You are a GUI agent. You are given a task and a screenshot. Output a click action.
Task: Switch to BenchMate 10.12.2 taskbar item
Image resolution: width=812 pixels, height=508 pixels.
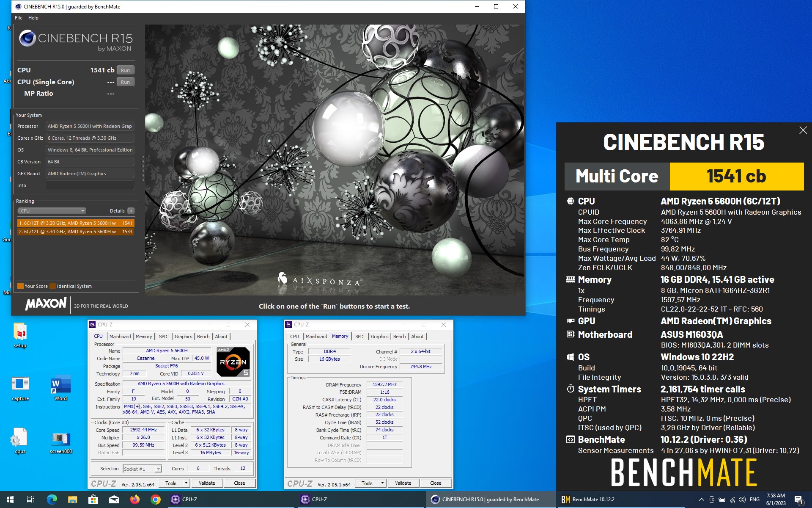pyautogui.click(x=622, y=500)
